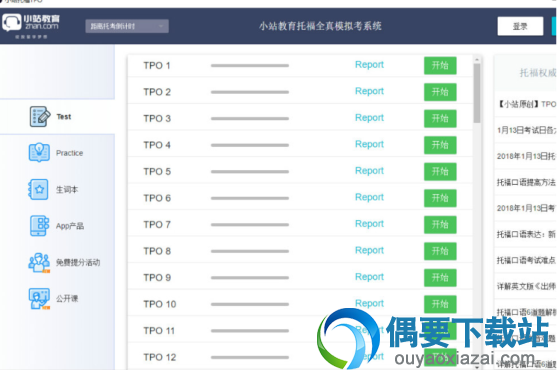This screenshot has width=560, height=370.
Task: Open the 【小站原创】TPO news item
Action: point(527,104)
